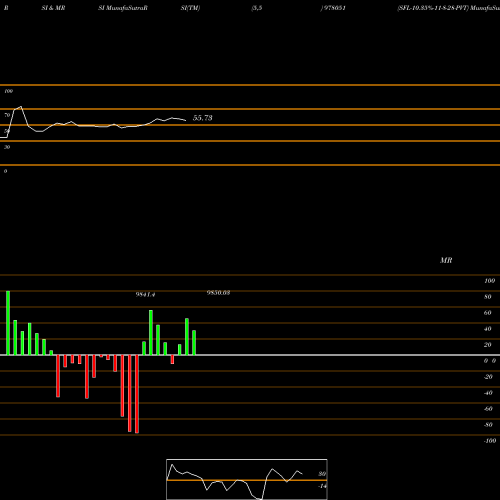The width and height of the screenshot is (500, 500).
Task: Click the RSI value label 55.73
Action: [202, 118]
